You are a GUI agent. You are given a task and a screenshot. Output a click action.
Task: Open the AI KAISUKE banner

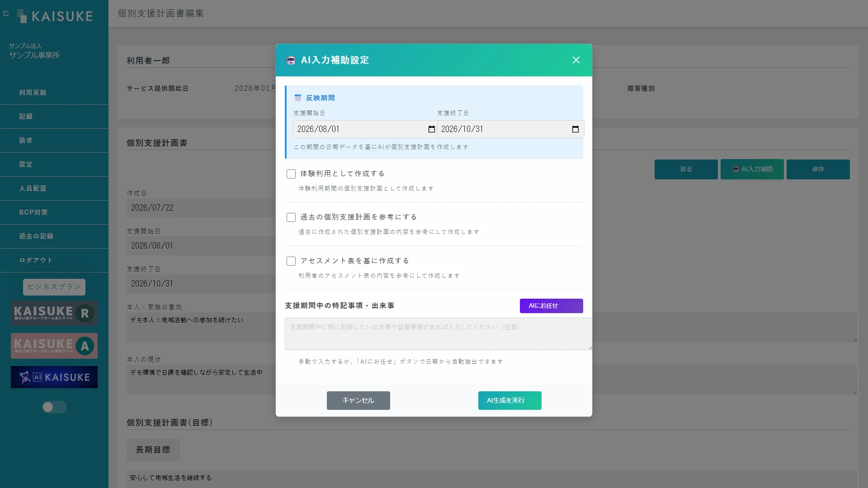[x=54, y=377]
